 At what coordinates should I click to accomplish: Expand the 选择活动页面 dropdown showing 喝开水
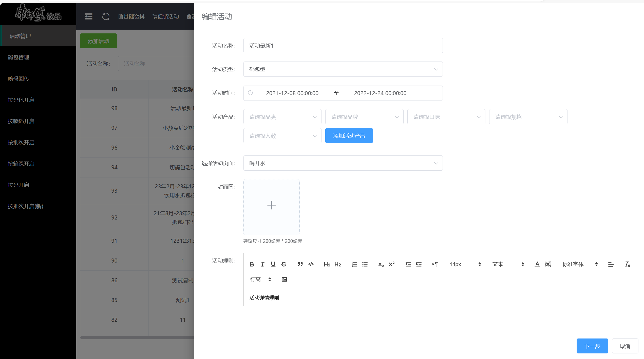pos(343,163)
